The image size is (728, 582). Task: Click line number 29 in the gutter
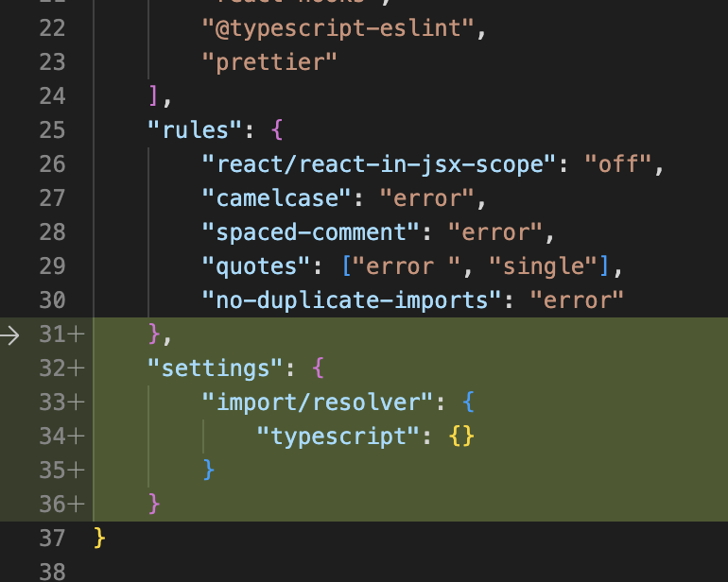[x=52, y=265]
